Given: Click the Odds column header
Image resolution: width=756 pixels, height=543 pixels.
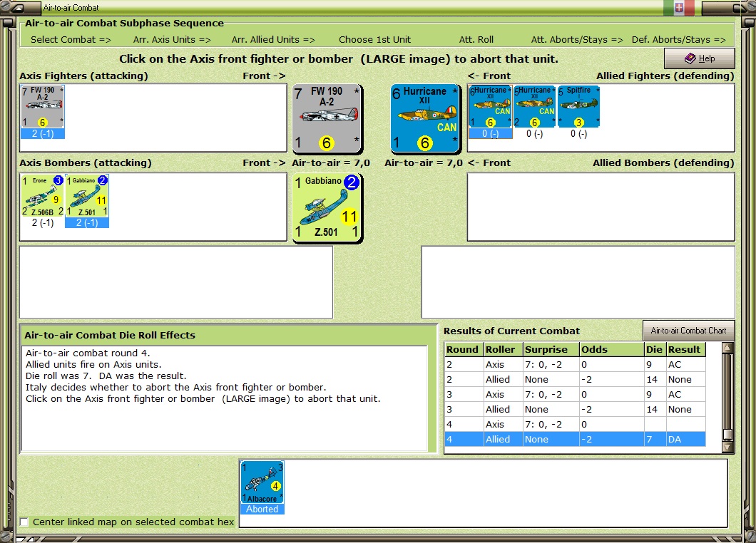Looking at the screenshot, I should 612,349.
